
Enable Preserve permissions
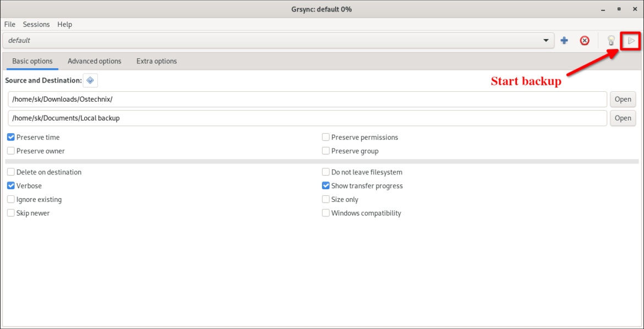pyautogui.click(x=325, y=137)
